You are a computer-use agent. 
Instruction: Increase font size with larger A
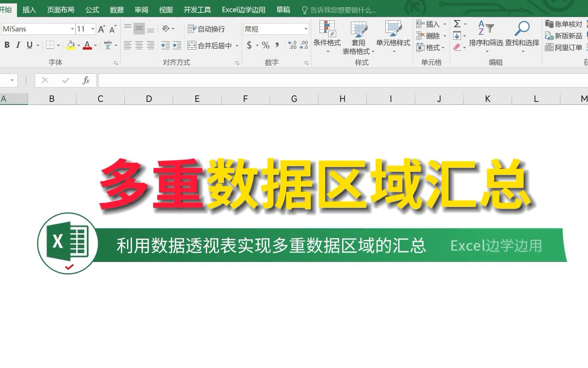pos(101,29)
